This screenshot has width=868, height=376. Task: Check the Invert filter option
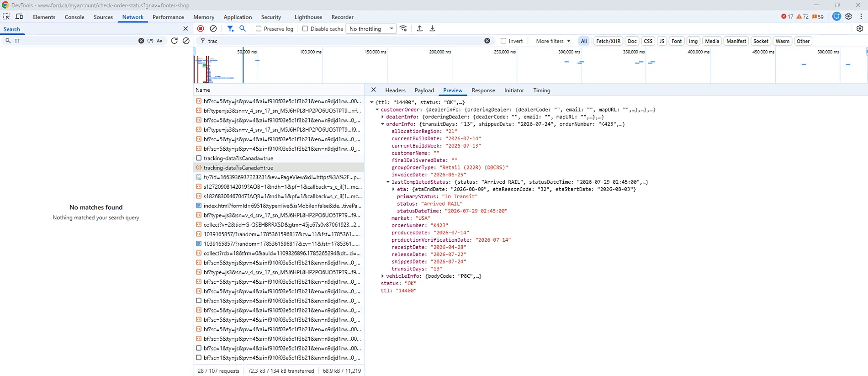[x=503, y=41]
